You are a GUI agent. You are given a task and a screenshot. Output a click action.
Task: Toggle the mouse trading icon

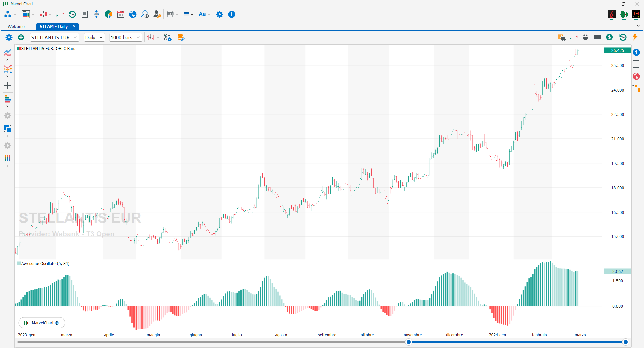[585, 37]
